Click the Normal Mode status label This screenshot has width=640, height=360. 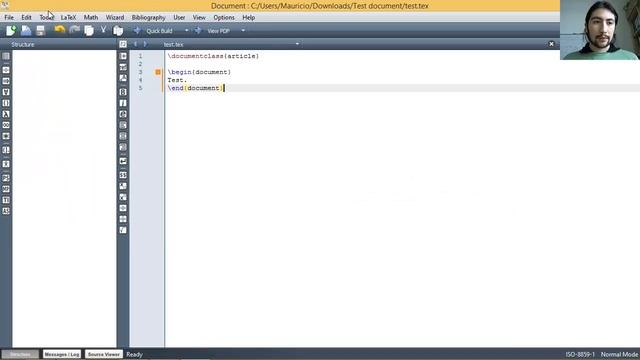pyautogui.click(x=619, y=354)
